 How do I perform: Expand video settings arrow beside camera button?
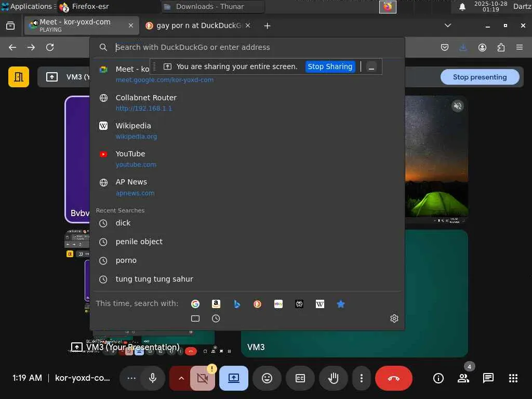point(180,378)
